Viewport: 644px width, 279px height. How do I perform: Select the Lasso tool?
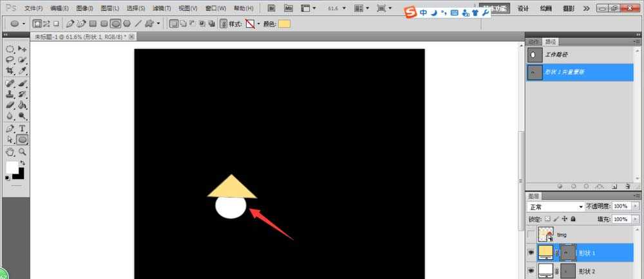point(10,60)
